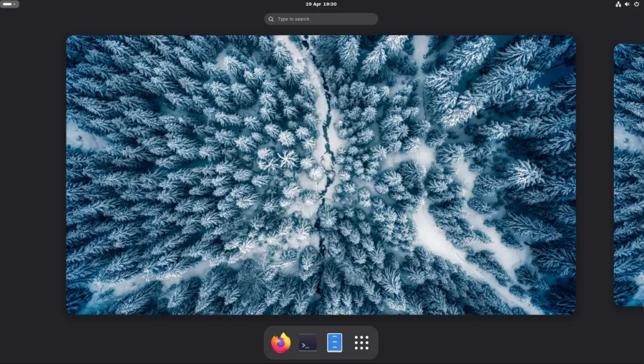Click the small dot in workspace indicator
Image resolution: width=644 pixels, height=364 pixels.
pos(15,4)
